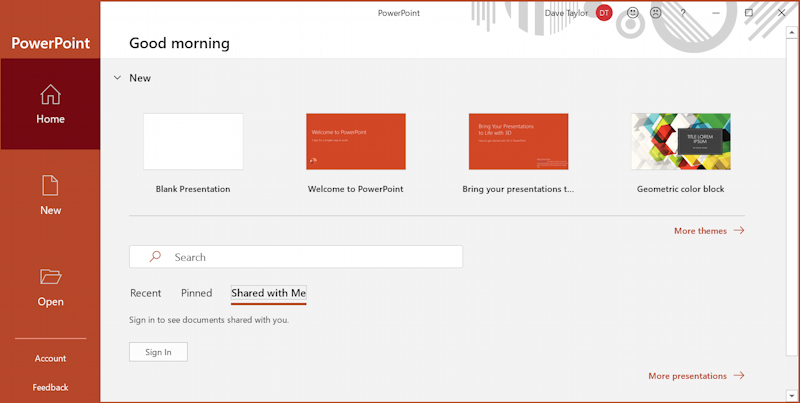The image size is (800, 403).
Task: Open the Account page
Action: tap(50, 359)
